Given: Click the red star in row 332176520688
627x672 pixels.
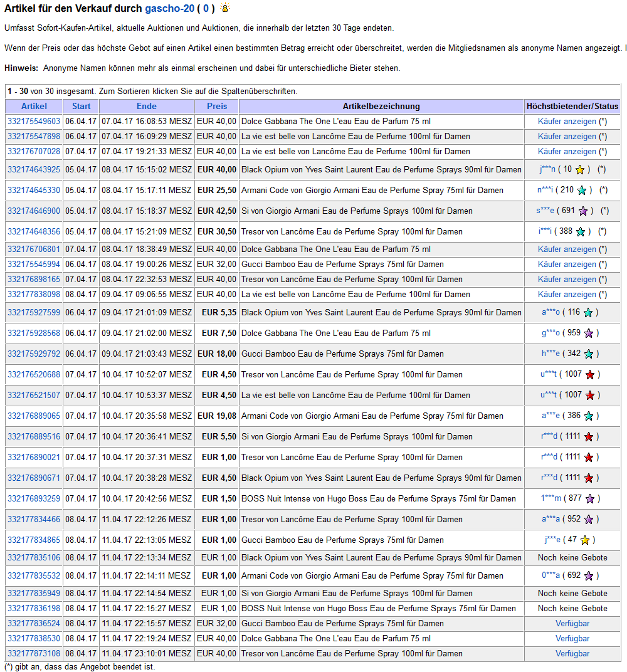Looking at the screenshot, I should [x=590, y=375].
